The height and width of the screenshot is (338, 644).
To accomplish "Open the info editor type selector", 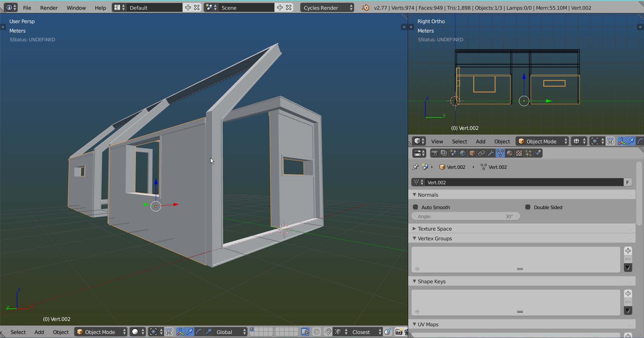I will tap(11, 8).
